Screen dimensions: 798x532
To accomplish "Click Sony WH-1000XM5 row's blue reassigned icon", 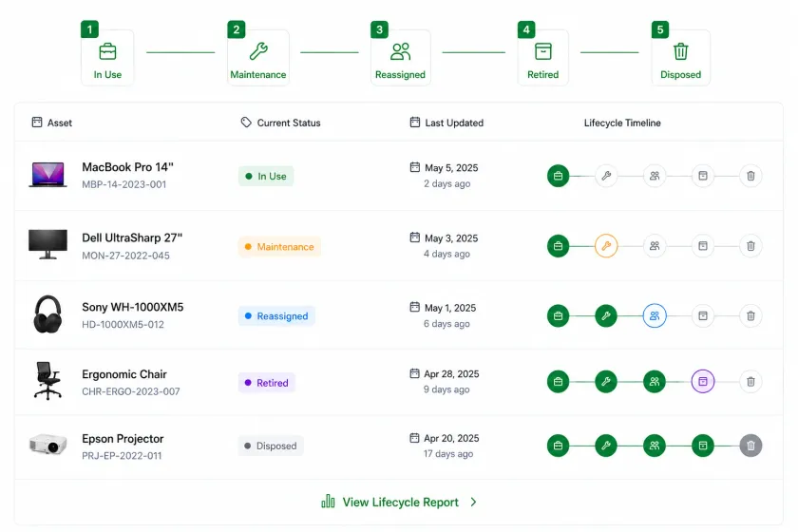I will pyautogui.click(x=655, y=315).
